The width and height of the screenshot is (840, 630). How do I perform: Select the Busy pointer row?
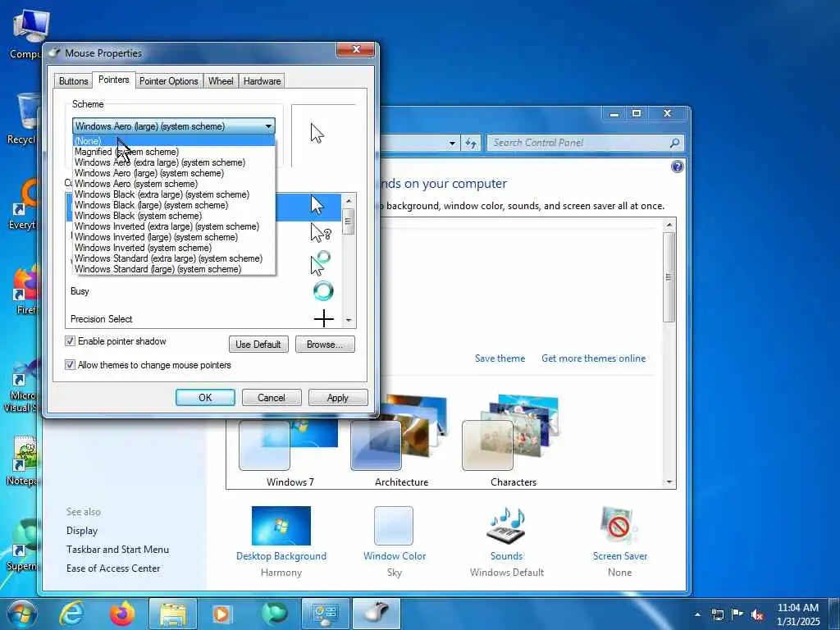tap(204, 291)
